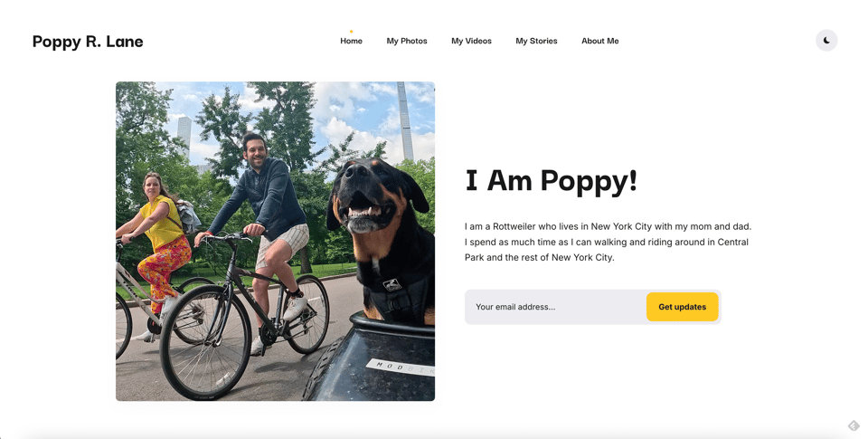
Task: Open the About Me page
Action: 599,41
